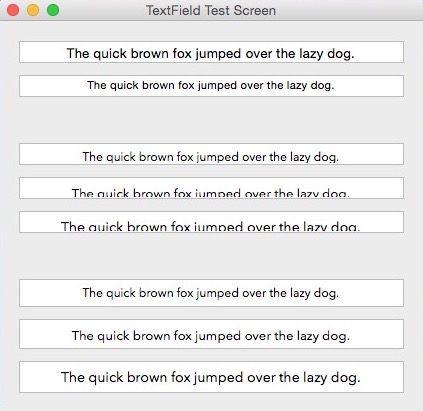423x411 pixels.
Task: Click the fourth field with clipped text
Action: pyautogui.click(x=211, y=188)
